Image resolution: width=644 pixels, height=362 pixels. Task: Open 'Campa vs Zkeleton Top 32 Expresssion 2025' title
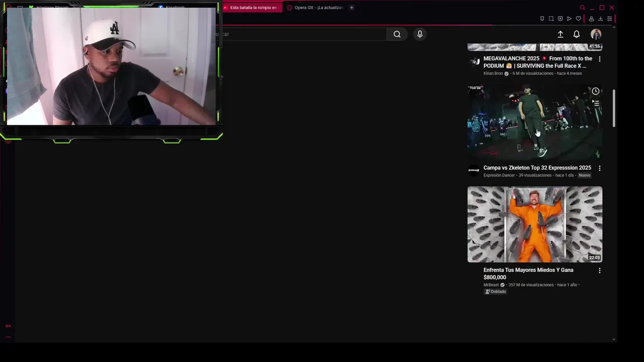click(x=537, y=168)
